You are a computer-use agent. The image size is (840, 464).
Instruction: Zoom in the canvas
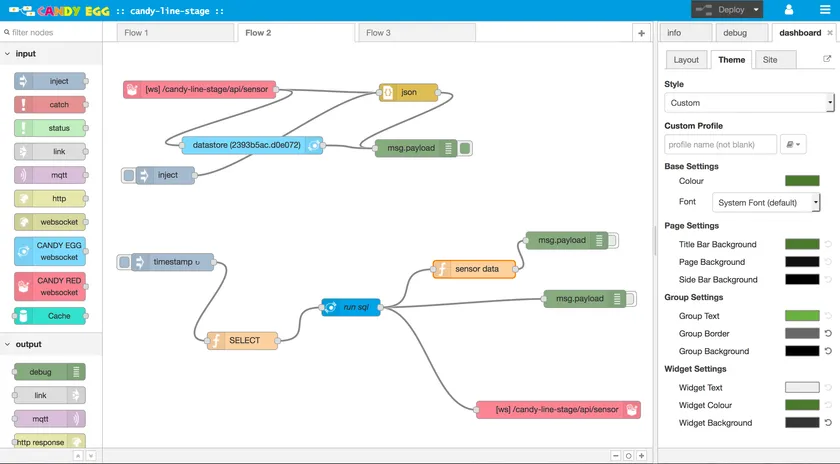(641, 455)
